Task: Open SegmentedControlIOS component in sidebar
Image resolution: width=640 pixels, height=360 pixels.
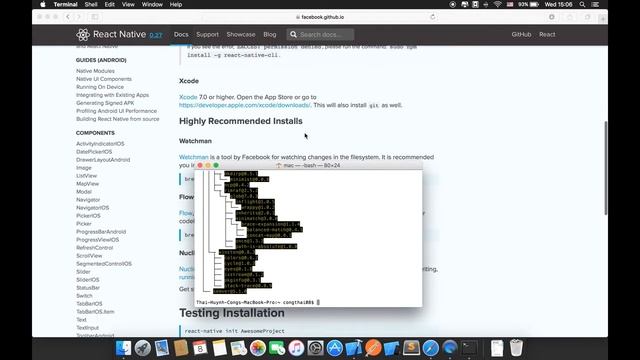Action: tap(104, 264)
